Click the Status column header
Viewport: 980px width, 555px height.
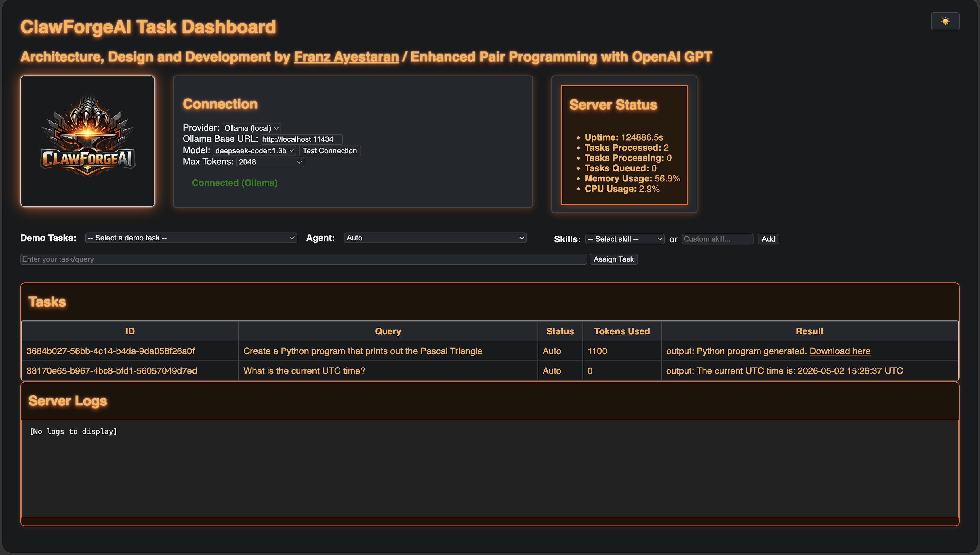[560, 331]
